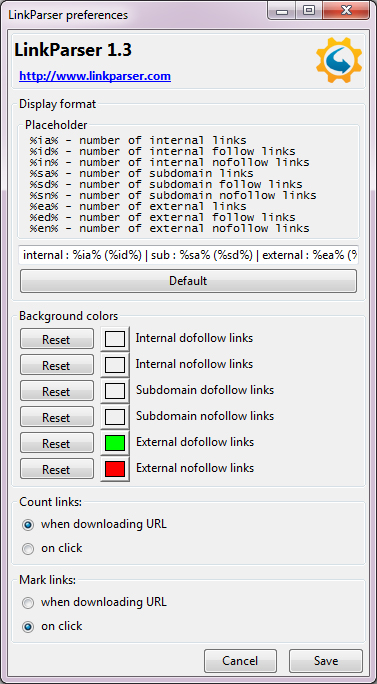Close the LinkParser preferences window

(x=346, y=10)
